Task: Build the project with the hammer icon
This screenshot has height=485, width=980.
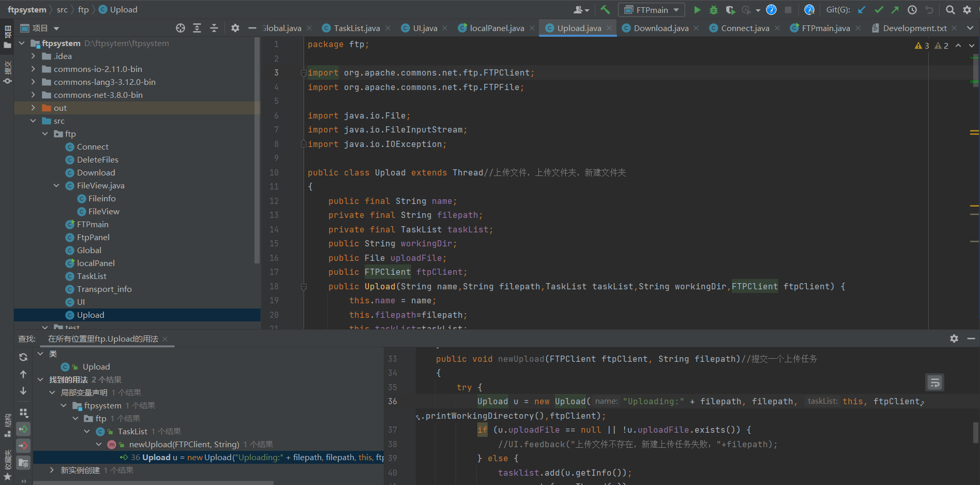Action: pyautogui.click(x=605, y=9)
